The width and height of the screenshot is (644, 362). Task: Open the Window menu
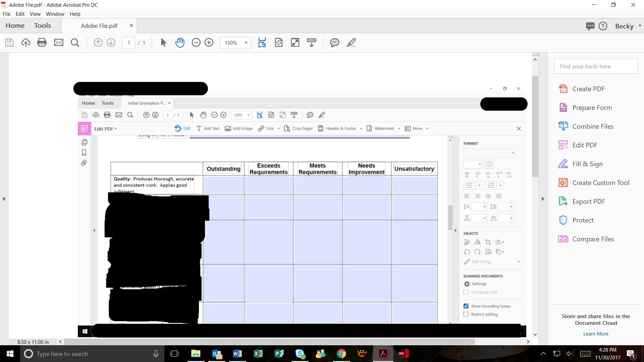tap(55, 14)
